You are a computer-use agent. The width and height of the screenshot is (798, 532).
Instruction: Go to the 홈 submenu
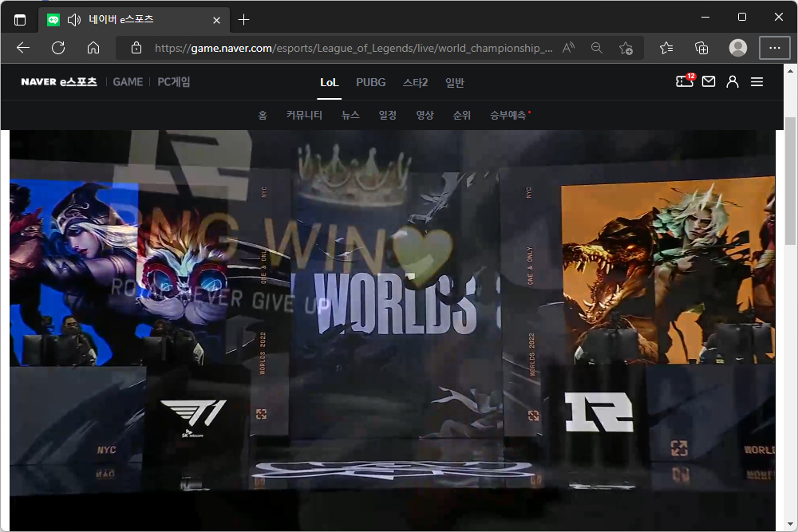(263, 116)
